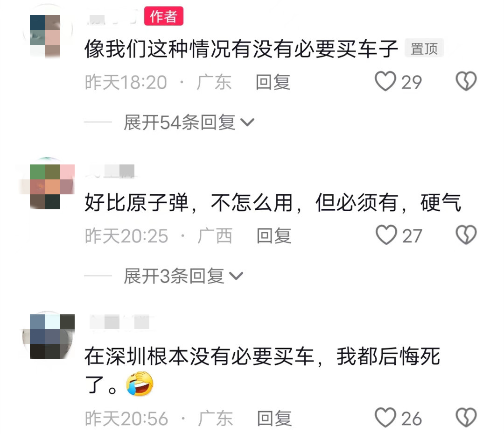Tap 回复 on the 20:56 广东 comment
The image size is (504, 434).
(x=274, y=419)
